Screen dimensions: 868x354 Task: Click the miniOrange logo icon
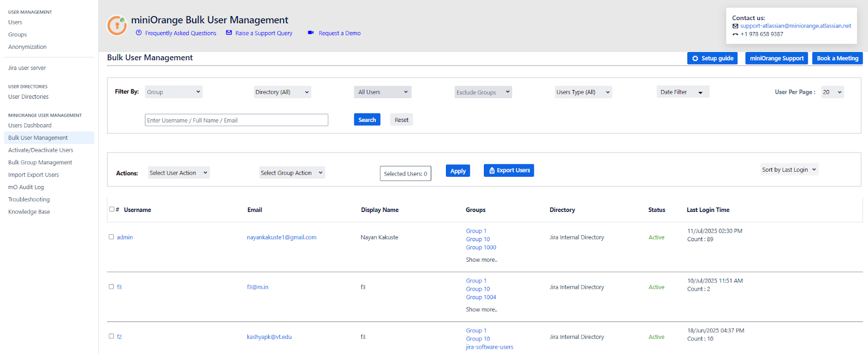pos(117,25)
